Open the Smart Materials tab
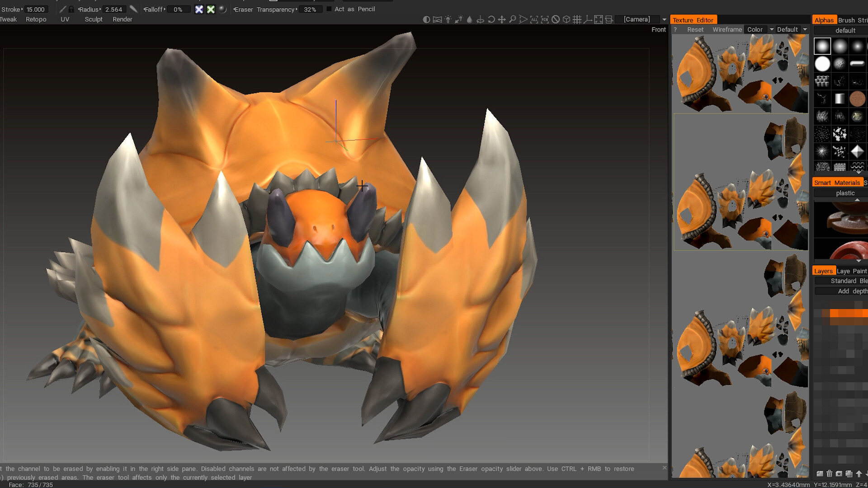This screenshot has width=868, height=488. tap(837, 183)
